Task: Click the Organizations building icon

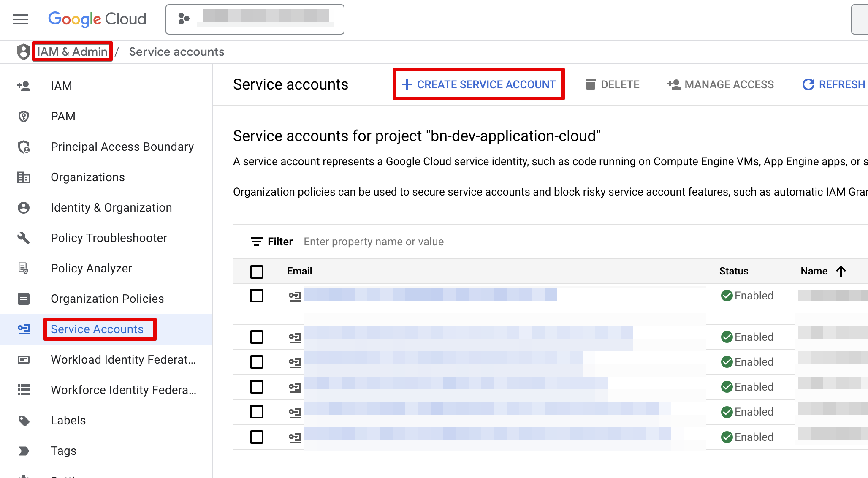Action: click(24, 177)
